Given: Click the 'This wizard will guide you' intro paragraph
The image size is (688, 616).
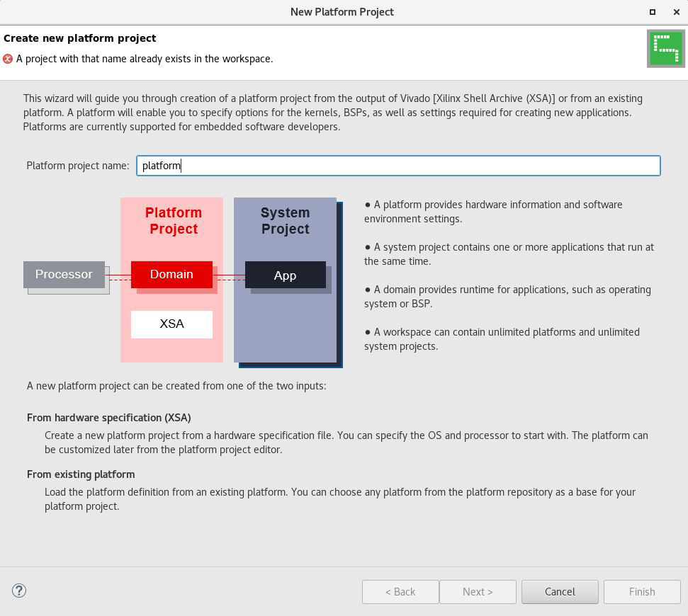Looking at the screenshot, I should click(332, 113).
